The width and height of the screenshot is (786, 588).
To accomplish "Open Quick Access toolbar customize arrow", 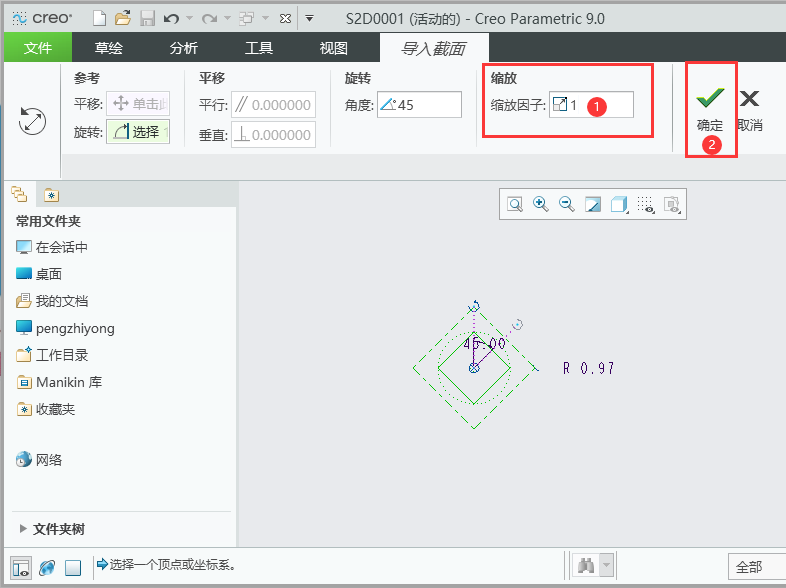I will (x=310, y=19).
